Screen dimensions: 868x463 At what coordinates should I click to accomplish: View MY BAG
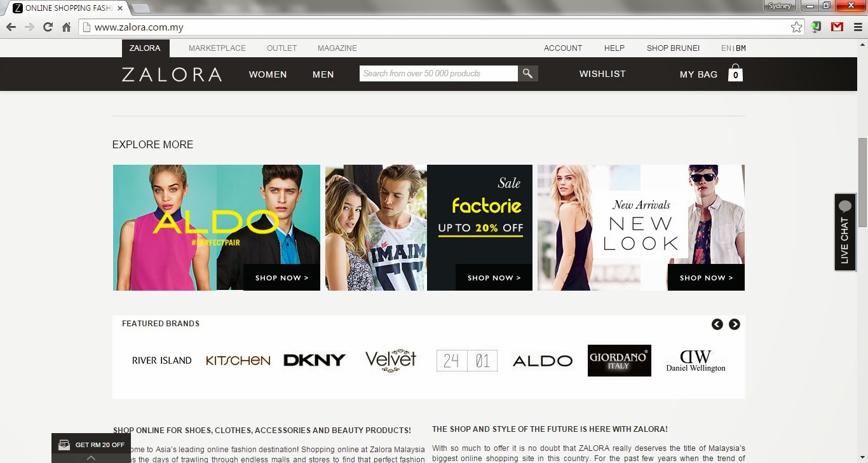pyautogui.click(x=698, y=74)
